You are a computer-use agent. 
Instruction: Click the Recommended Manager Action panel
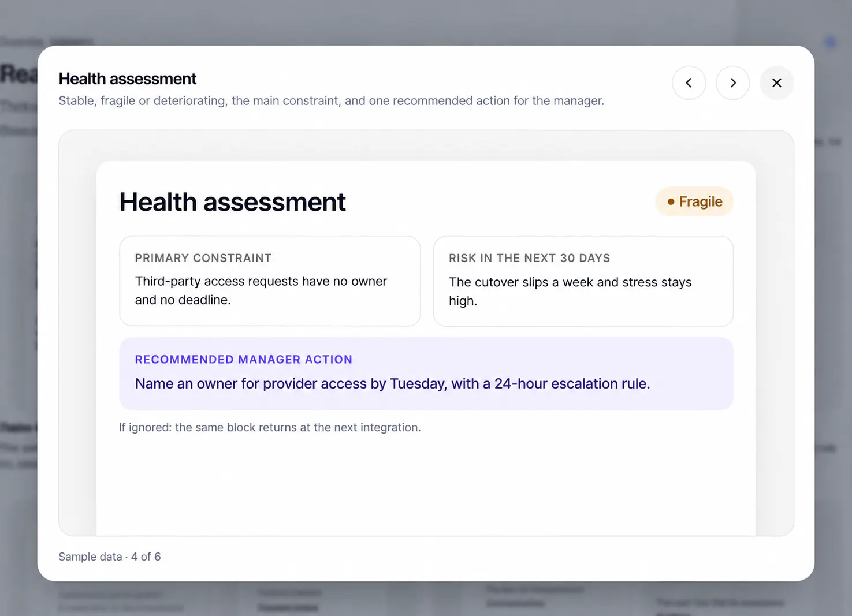[426, 374]
